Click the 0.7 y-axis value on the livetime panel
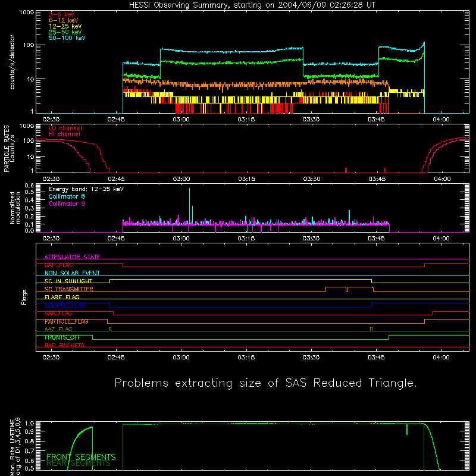 pos(30,451)
